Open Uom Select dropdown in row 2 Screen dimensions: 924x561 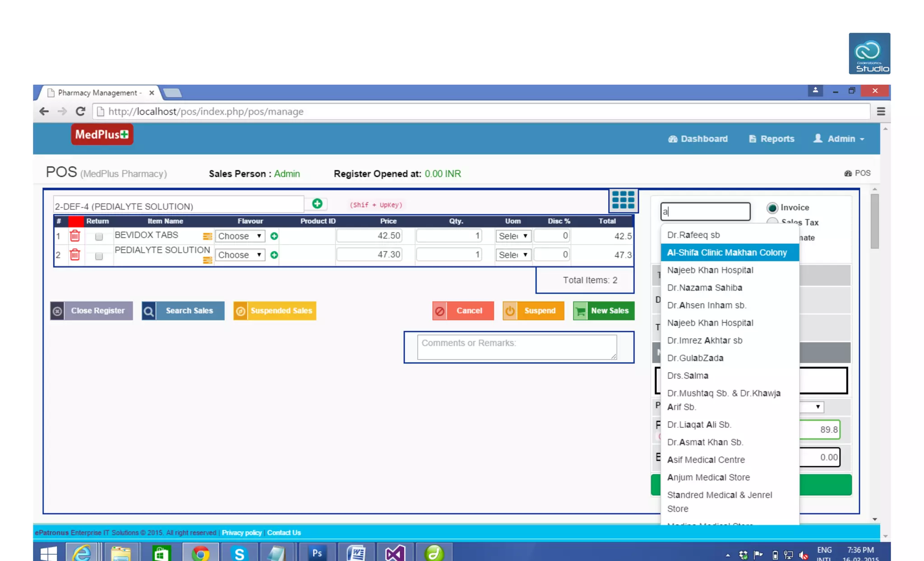click(x=513, y=255)
